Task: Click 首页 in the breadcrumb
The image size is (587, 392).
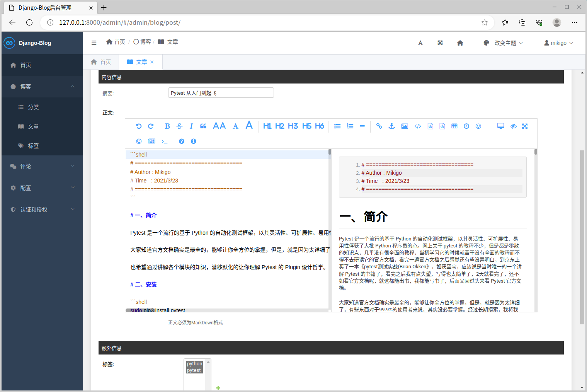Action: 116,42
